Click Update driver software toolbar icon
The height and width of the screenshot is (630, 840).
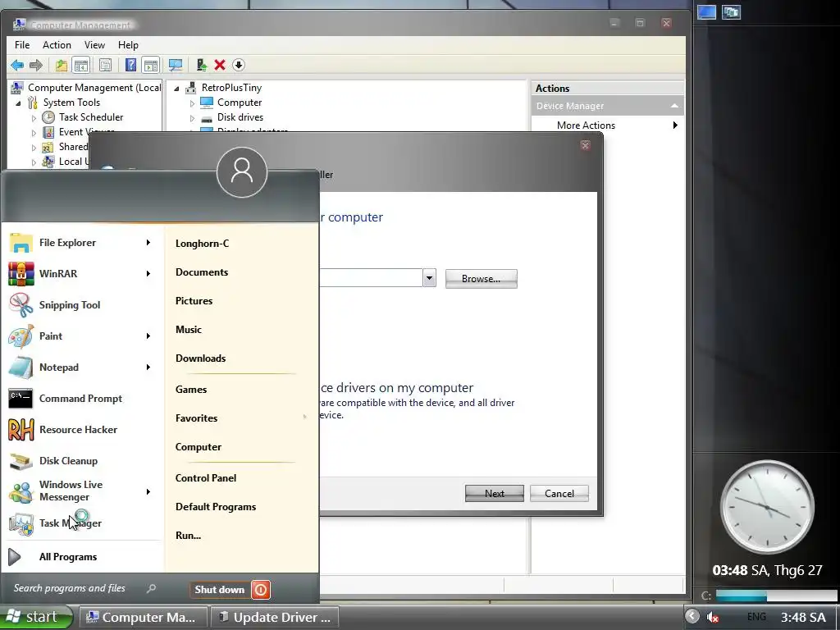[202, 65]
